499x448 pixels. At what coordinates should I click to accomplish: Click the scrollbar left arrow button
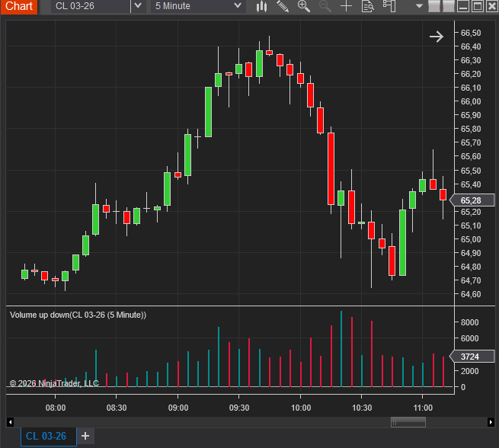10,422
